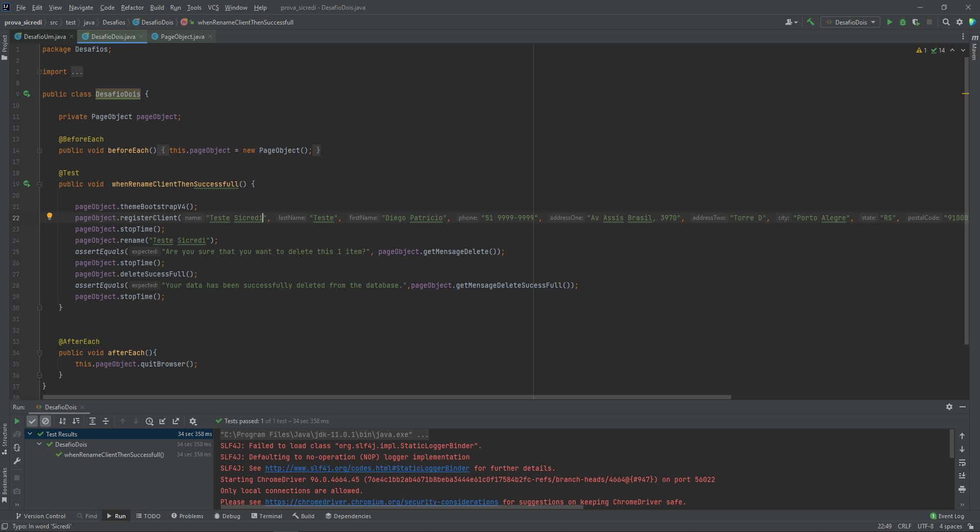Screen dimensions: 980x532
Task: Toggle show passed tests checkmark filter
Action: pyautogui.click(x=32, y=421)
